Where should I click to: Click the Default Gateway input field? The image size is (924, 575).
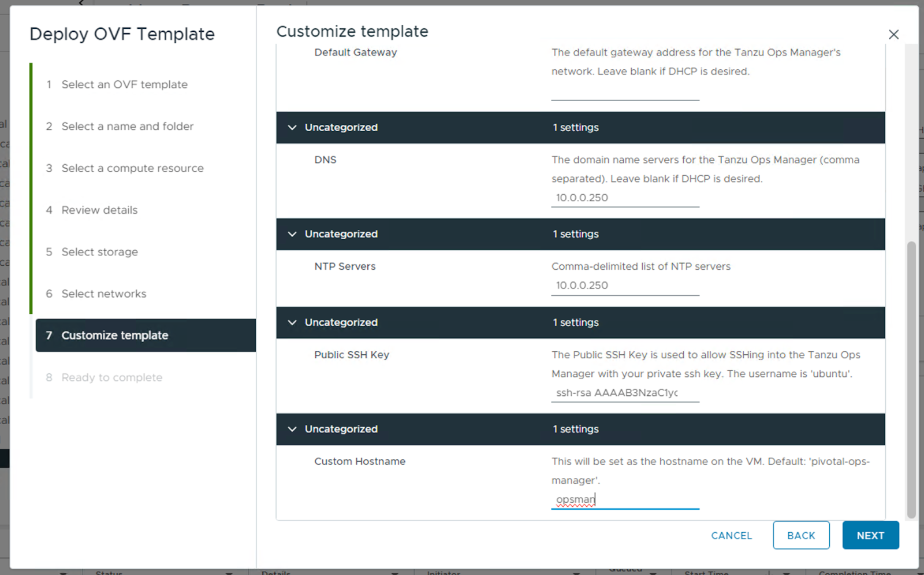[x=625, y=91]
